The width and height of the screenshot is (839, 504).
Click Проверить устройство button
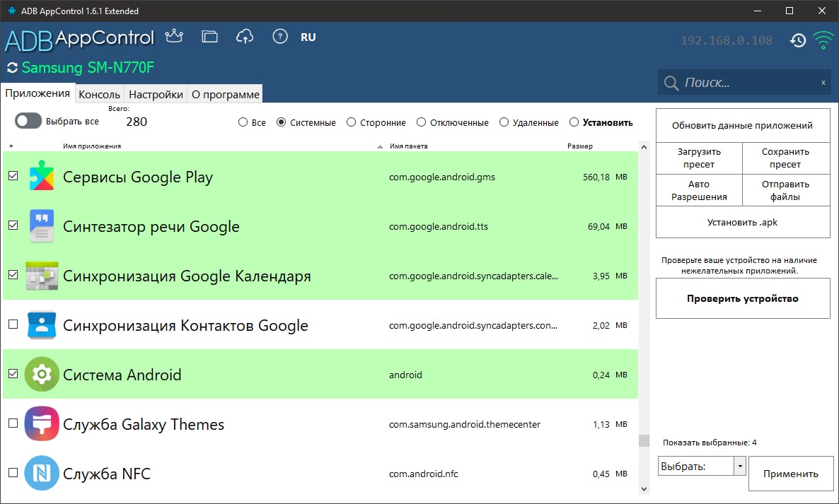coord(743,299)
